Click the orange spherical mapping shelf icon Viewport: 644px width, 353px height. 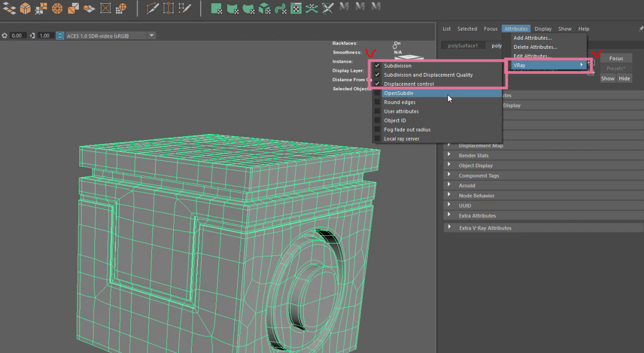tap(57, 8)
